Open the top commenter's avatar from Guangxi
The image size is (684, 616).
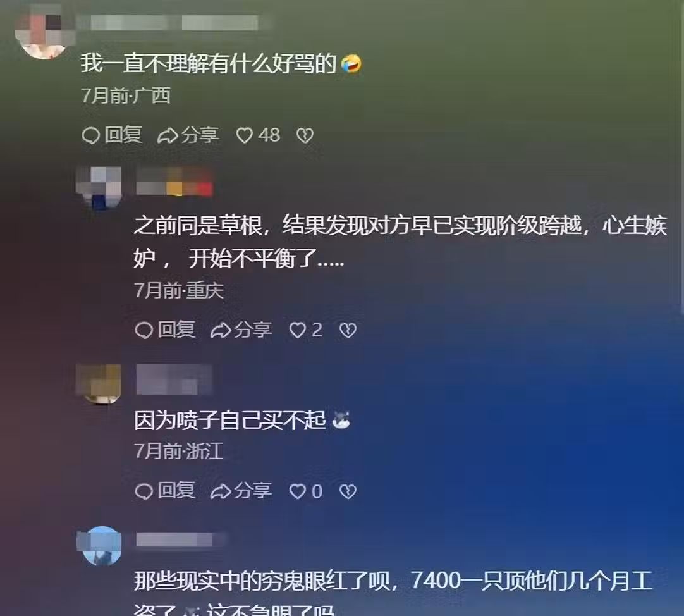click(43, 34)
